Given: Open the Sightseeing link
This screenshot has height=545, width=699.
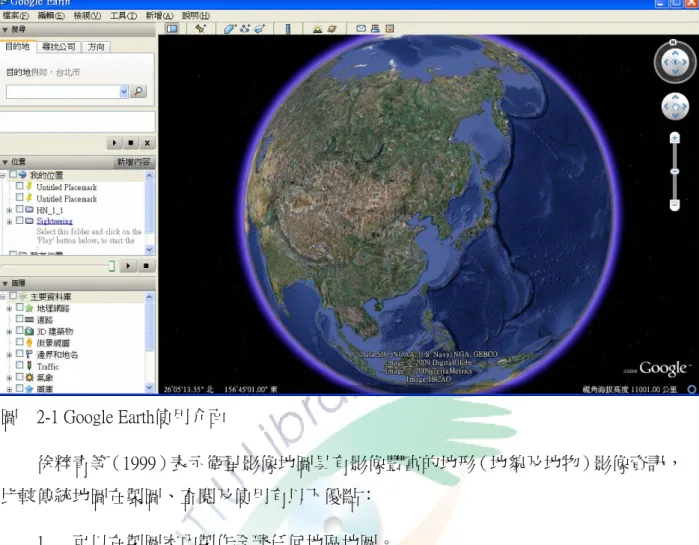Looking at the screenshot, I should (54, 221).
